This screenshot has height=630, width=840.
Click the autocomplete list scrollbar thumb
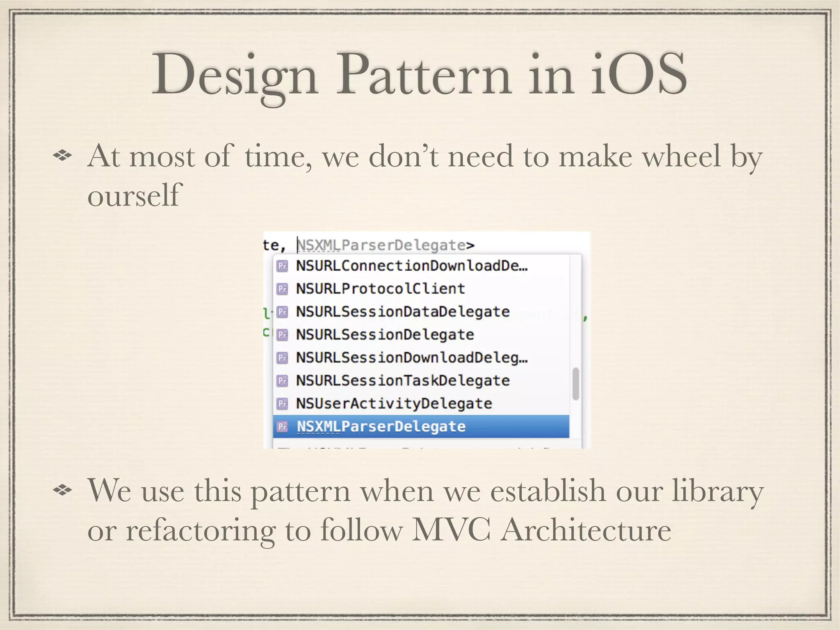[576, 384]
